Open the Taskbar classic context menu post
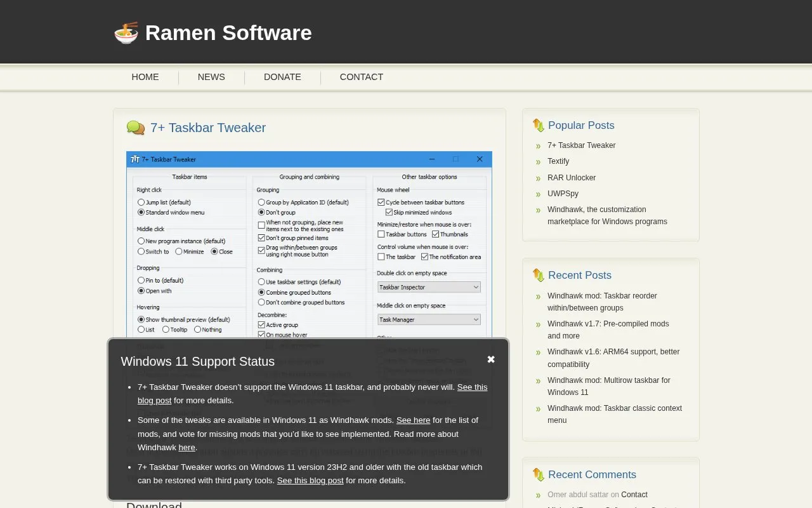 (615, 414)
